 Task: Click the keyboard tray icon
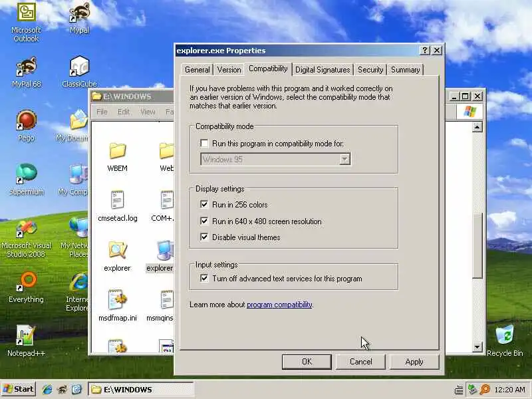click(459, 390)
